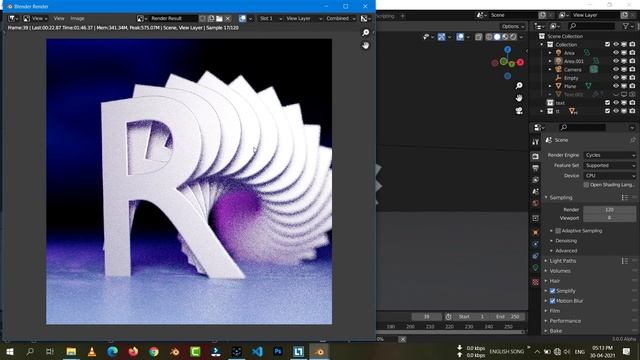Enable Open Shading Language checkbox
The width and height of the screenshot is (640, 360).
click(586, 185)
